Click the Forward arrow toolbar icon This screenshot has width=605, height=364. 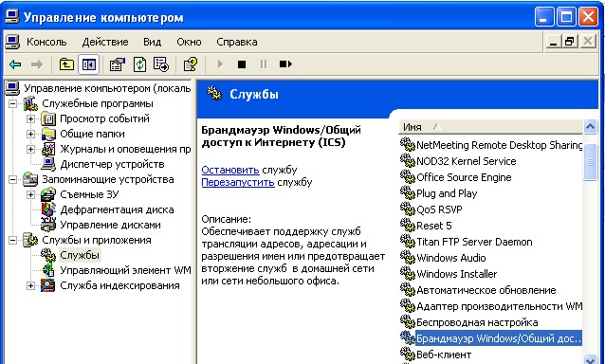click(x=37, y=64)
